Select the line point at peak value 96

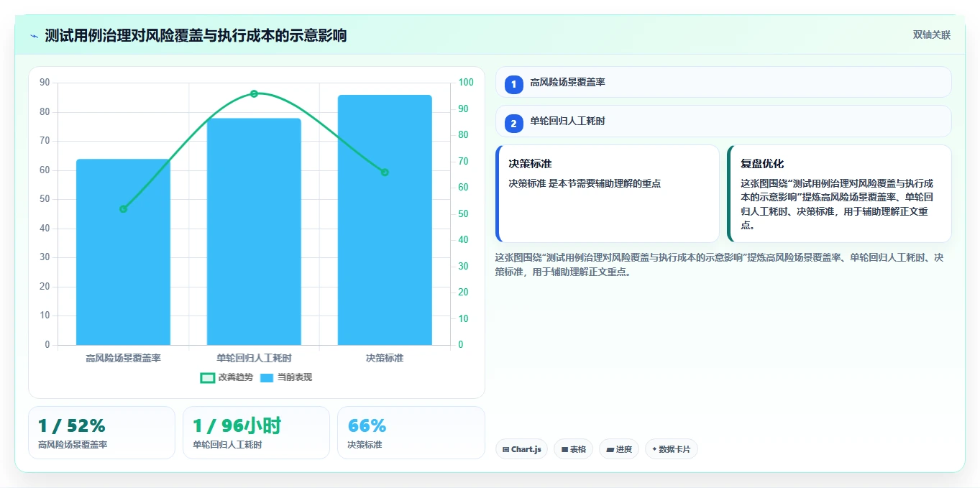[254, 93]
